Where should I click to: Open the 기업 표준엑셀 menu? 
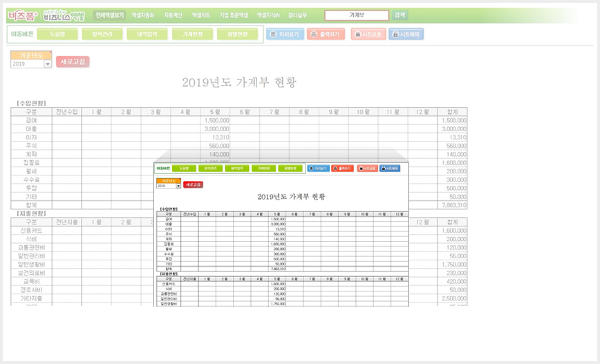point(234,15)
